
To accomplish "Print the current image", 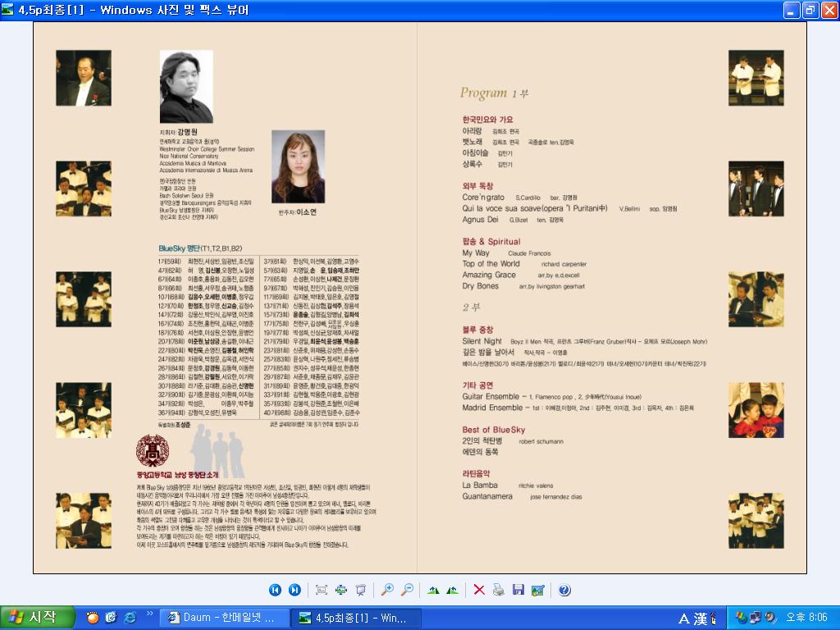I will click(x=499, y=590).
